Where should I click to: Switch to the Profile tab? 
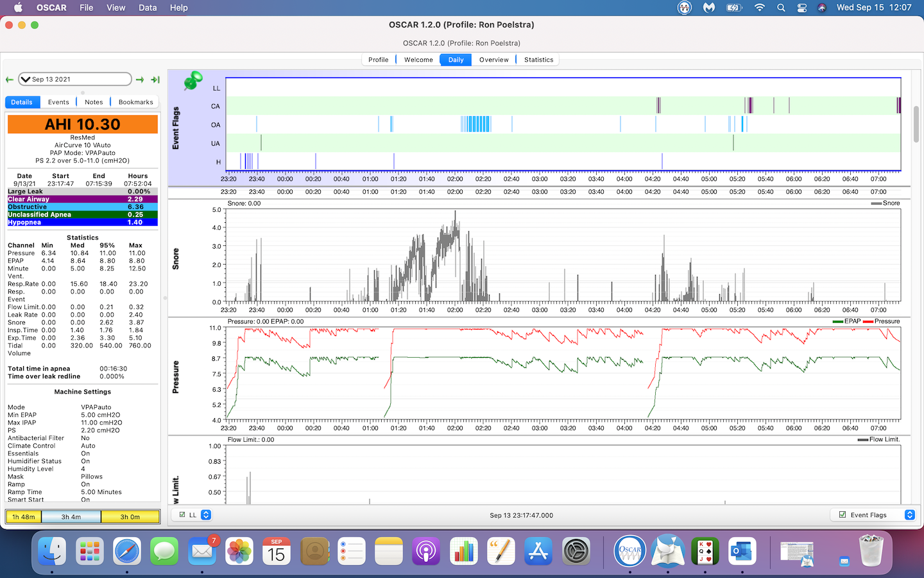pos(379,60)
